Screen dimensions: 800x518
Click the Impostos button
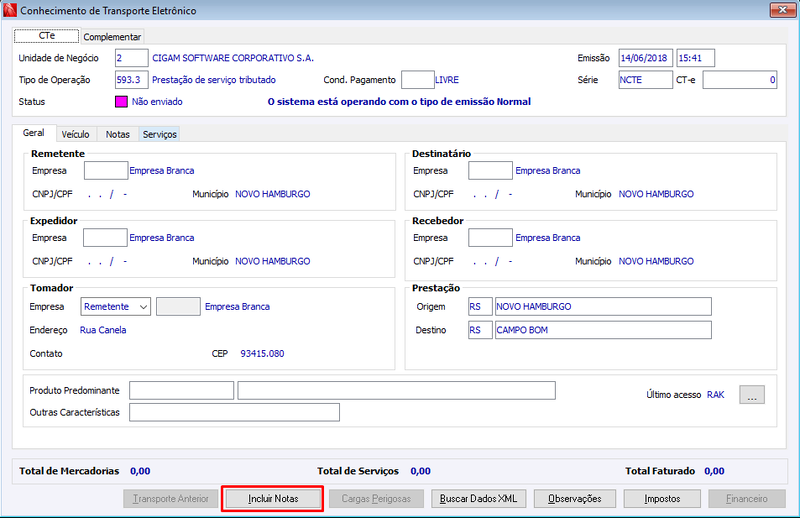click(662, 499)
